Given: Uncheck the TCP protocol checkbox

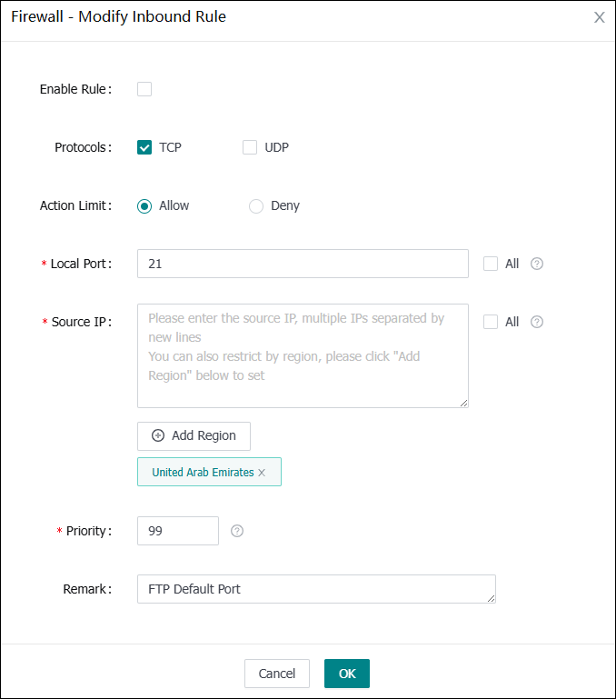Looking at the screenshot, I should 144,147.
